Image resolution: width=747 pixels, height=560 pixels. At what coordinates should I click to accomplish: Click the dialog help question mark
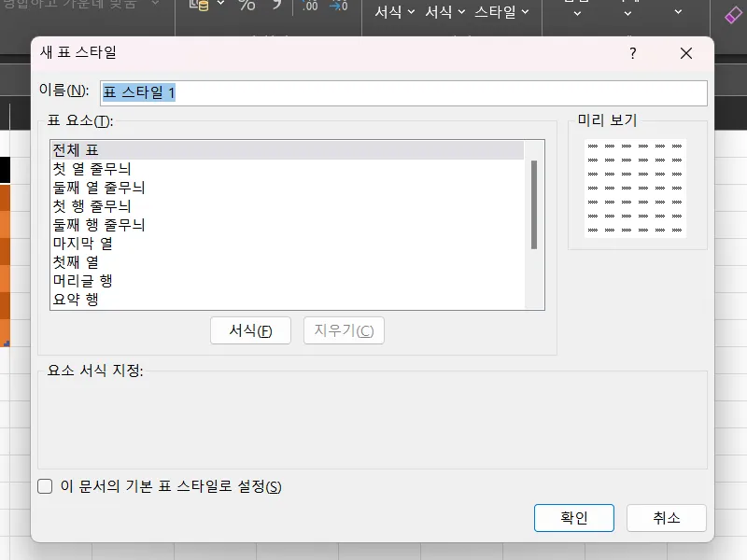tap(633, 53)
